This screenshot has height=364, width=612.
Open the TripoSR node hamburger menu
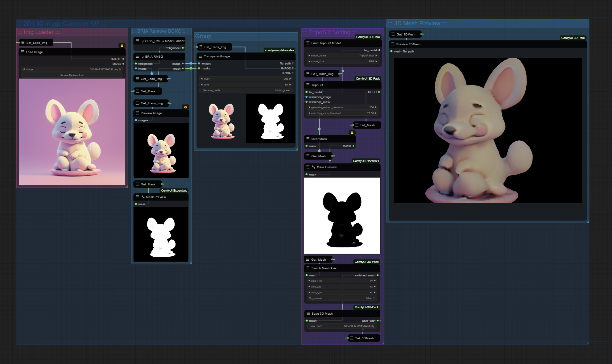coord(308,85)
